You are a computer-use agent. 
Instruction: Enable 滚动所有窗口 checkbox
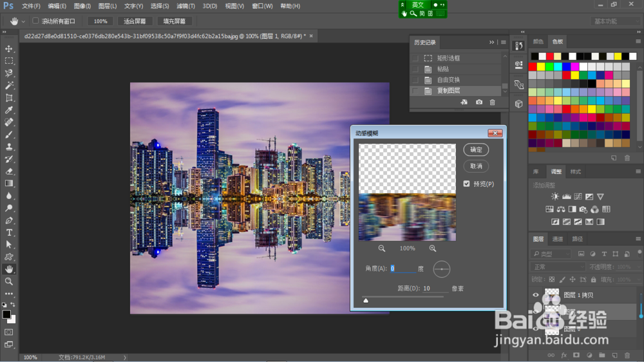coord(35,21)
